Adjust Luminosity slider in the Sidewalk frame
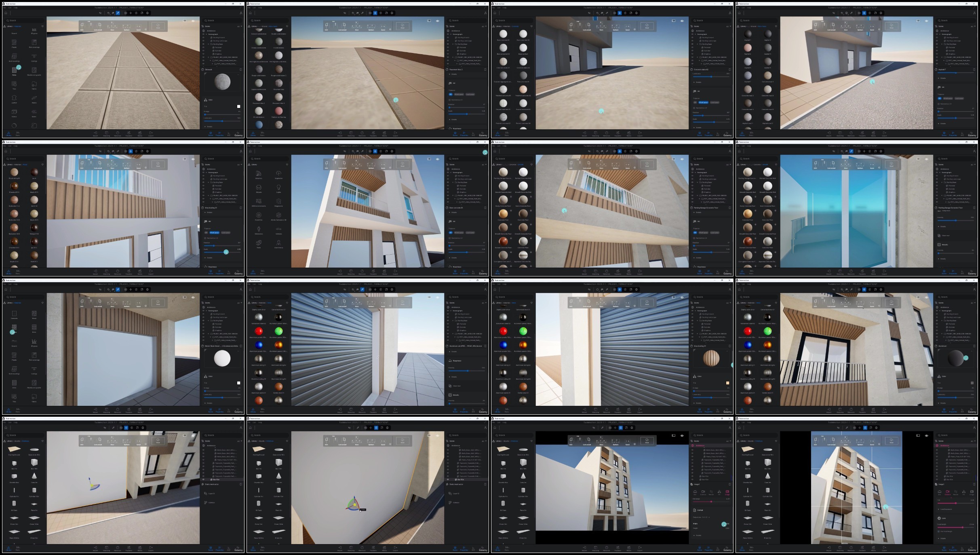Image resolution: width=980 pixels, height=555 pixels. (222, 121)
